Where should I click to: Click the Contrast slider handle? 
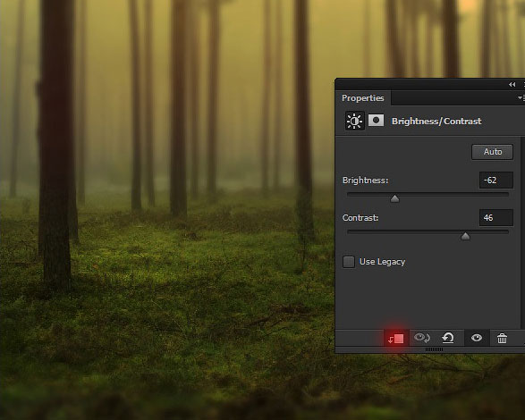(x=465, y=236)
